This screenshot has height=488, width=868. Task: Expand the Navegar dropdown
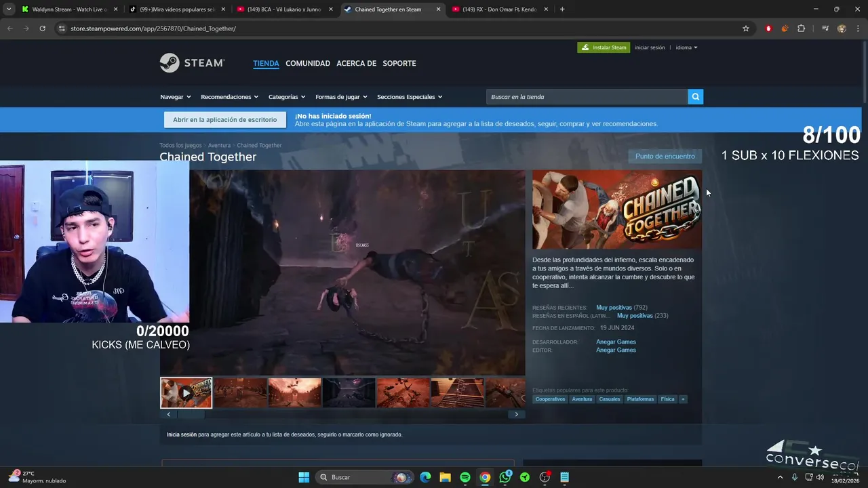(x=176, y=97)
